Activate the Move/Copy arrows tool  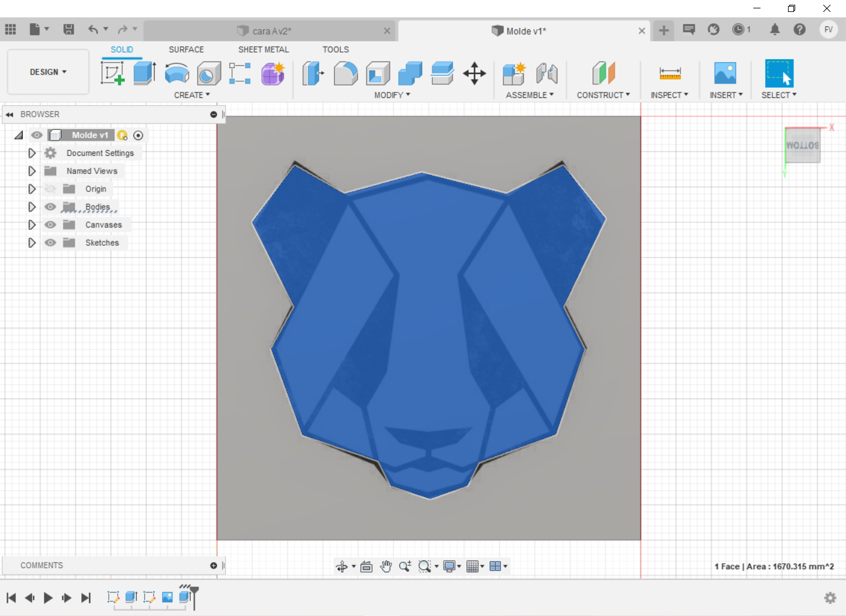tap(475, 73)
